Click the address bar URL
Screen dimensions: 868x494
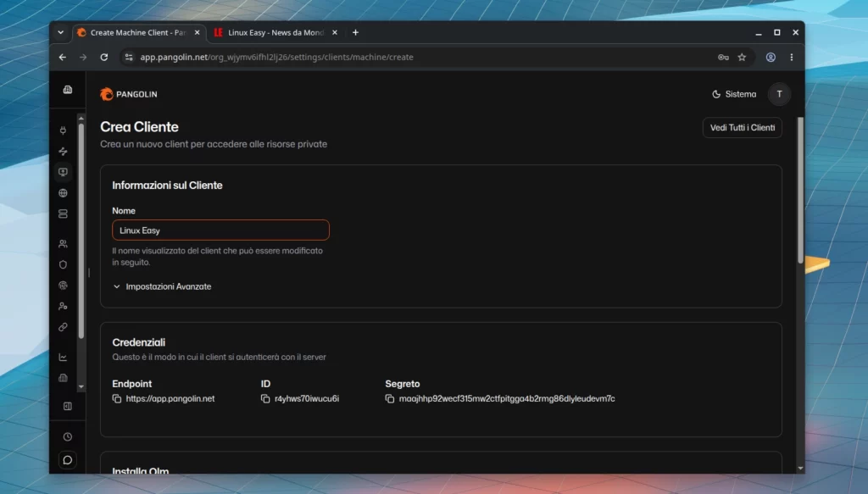(x=277, y=57)
